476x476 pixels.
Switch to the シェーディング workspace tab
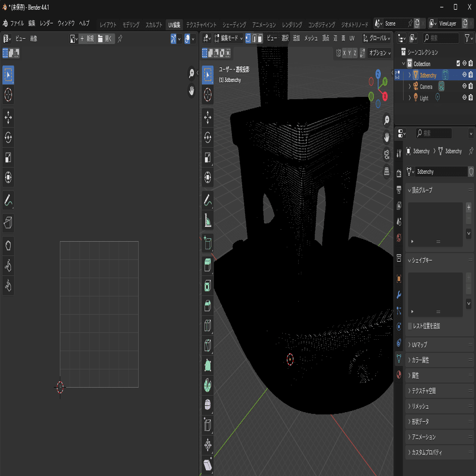point(234,25)
